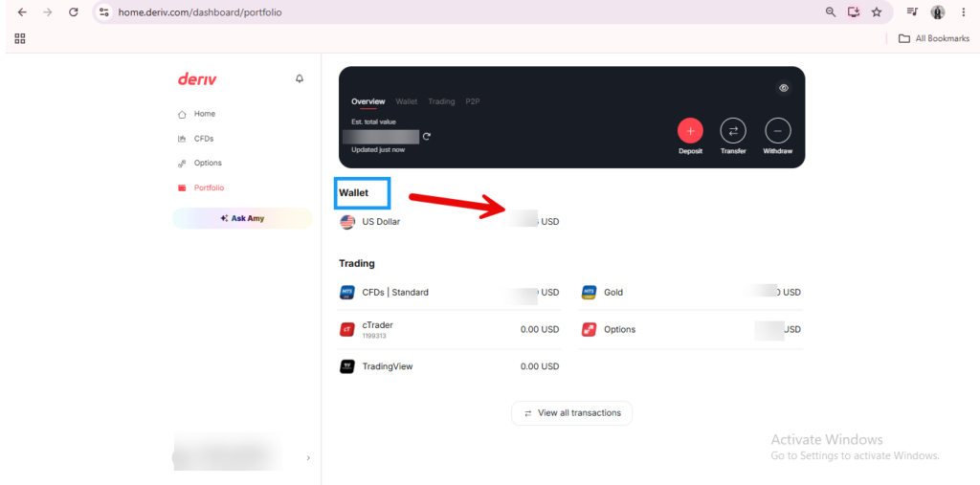Screen dimensions: 980x485
Task: Click the TradingView black icon
Action: pos(347,367)
